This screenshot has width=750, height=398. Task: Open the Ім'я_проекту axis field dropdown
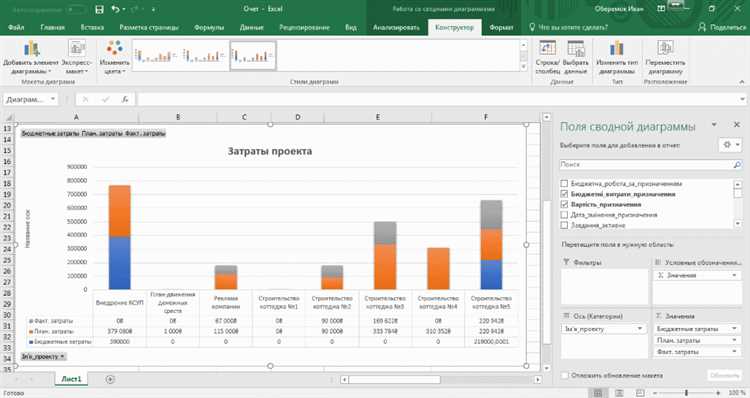pyautogui.click(x=639, y=329)
